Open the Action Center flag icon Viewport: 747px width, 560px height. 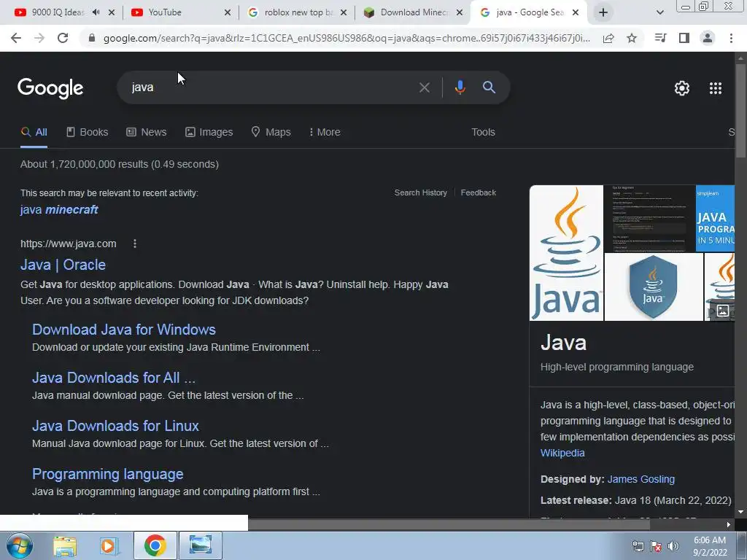click(x=656, y=546)
